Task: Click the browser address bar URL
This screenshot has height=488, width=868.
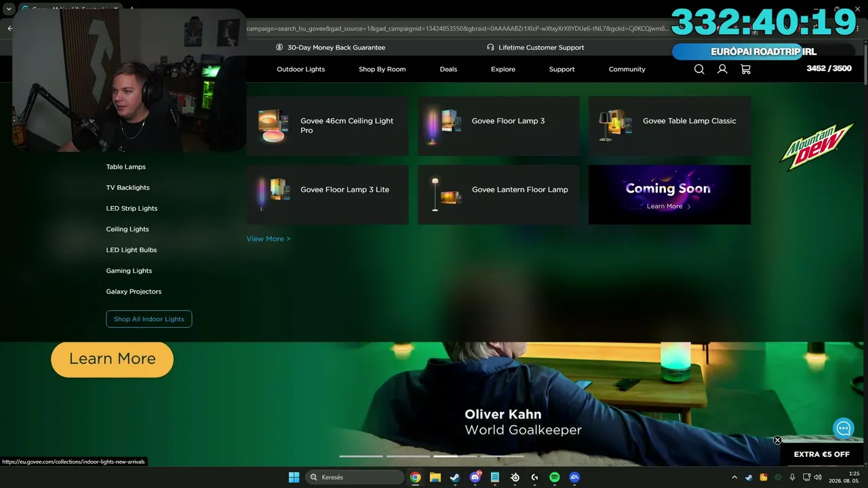Action: click(458, 28)
